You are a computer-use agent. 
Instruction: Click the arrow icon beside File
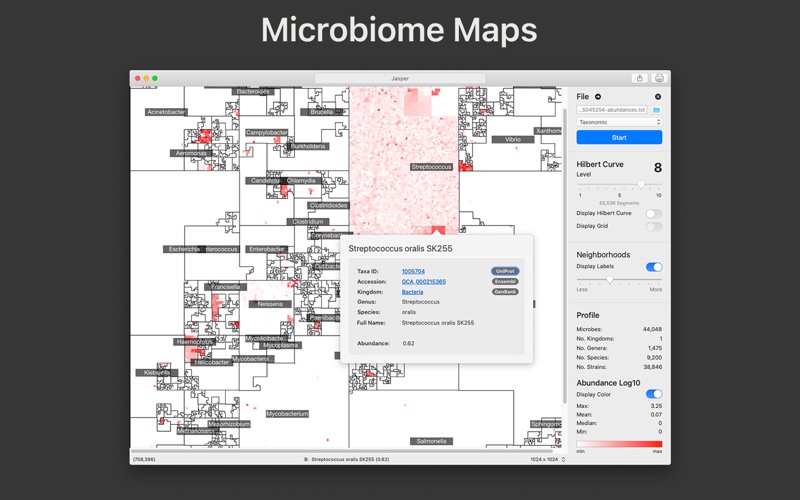point(598,96)
